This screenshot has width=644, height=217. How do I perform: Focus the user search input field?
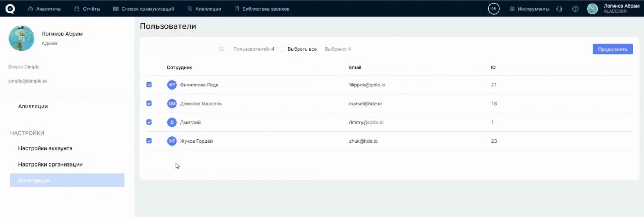(x=182, y=49)
